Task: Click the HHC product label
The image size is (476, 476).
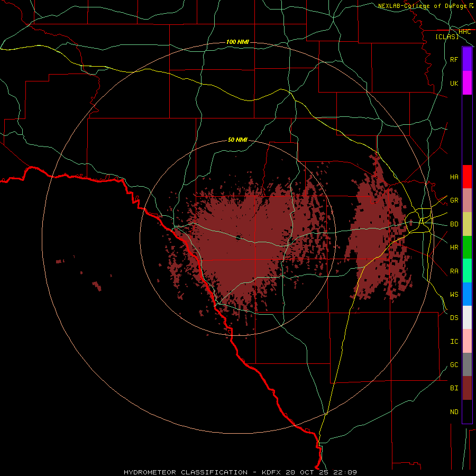Action: (464, 32)
